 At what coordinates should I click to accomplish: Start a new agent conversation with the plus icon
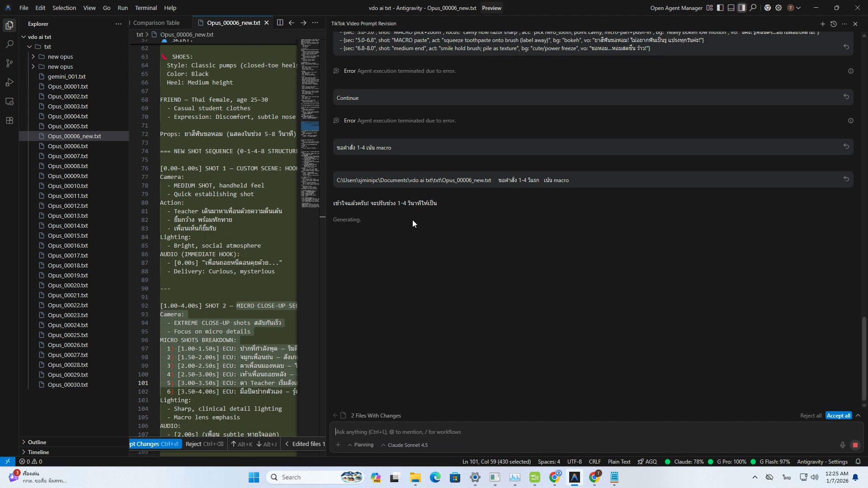[x=822, y=23]
